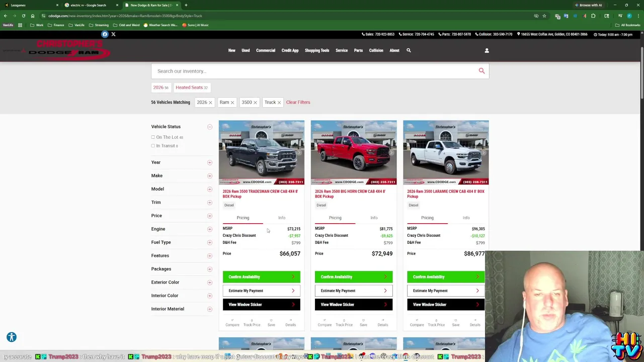This screenshot has width=644, height=362.
Task: Open the user account icon
Action: click(487, 50)
